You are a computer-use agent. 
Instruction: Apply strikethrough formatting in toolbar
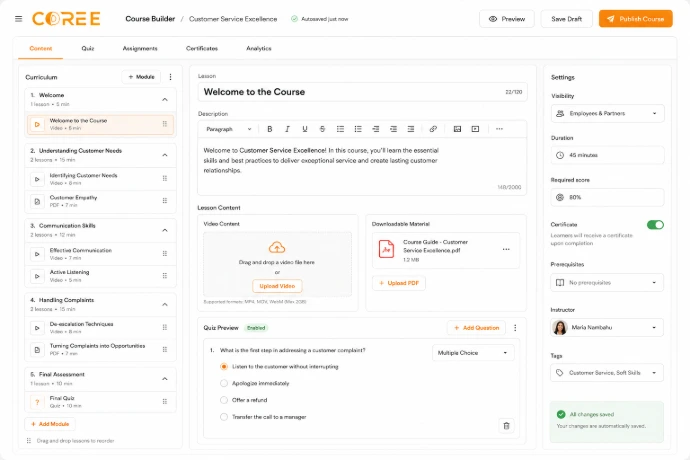(x=322, y=129)
